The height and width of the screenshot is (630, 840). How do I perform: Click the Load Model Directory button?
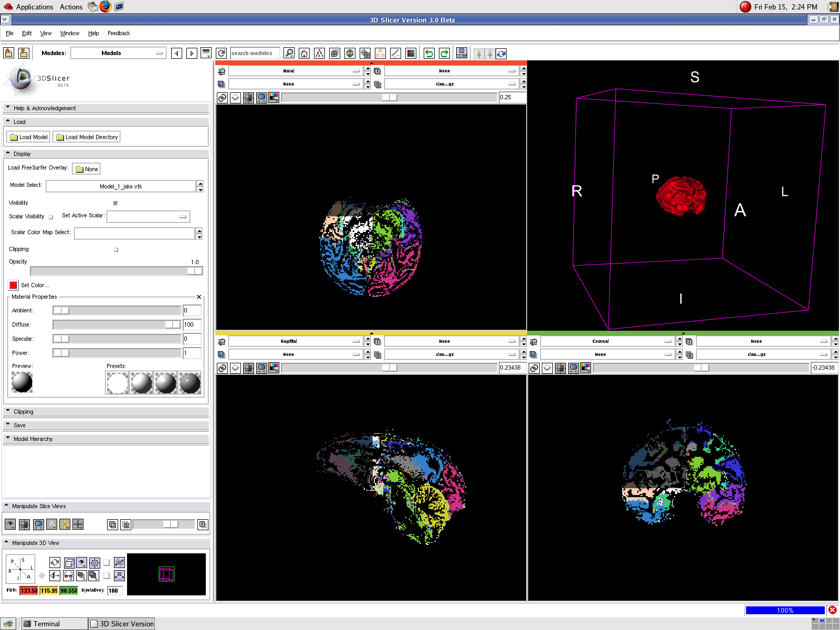[x=87, y=137]
